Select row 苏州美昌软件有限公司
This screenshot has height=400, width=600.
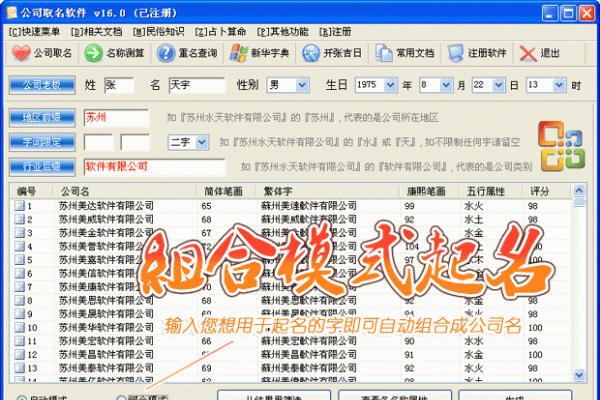[x=293, y=354]
